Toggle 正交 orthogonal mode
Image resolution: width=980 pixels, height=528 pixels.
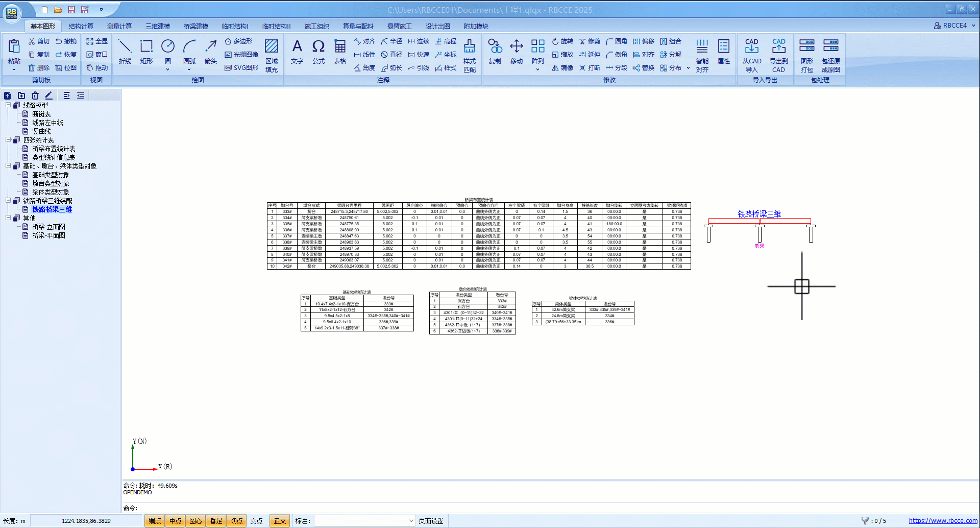point(280,521)
